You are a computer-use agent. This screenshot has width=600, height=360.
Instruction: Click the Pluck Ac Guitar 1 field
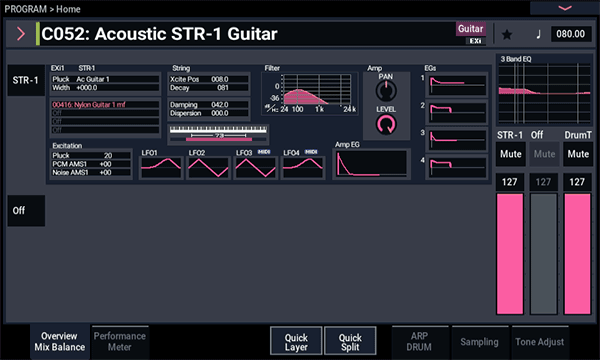click(x=105, y=79)
